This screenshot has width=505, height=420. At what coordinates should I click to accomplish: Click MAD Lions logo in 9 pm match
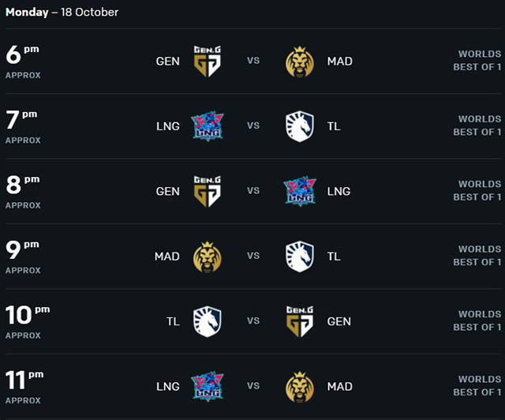tap(207, 257)
